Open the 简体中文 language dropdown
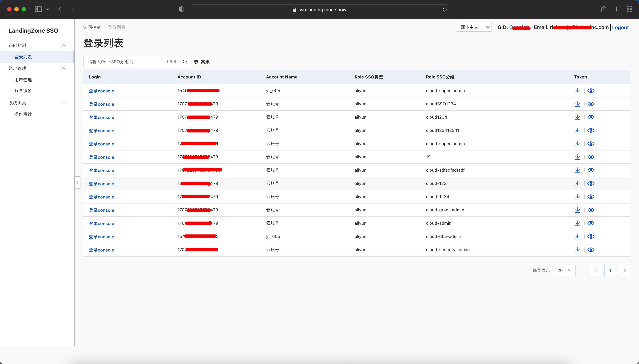This screenshot has height=364, width=639. pyautogui.click(x=474, y=27)
